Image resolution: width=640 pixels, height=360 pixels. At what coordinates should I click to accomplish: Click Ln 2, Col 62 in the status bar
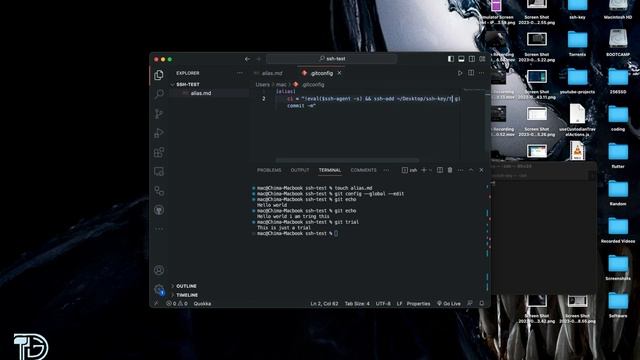pos(324,304)
